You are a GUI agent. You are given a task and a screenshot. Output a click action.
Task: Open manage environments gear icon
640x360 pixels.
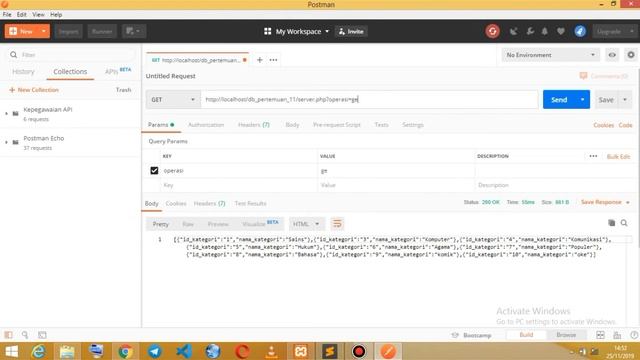pyautogui.click(x=631, y=55)
